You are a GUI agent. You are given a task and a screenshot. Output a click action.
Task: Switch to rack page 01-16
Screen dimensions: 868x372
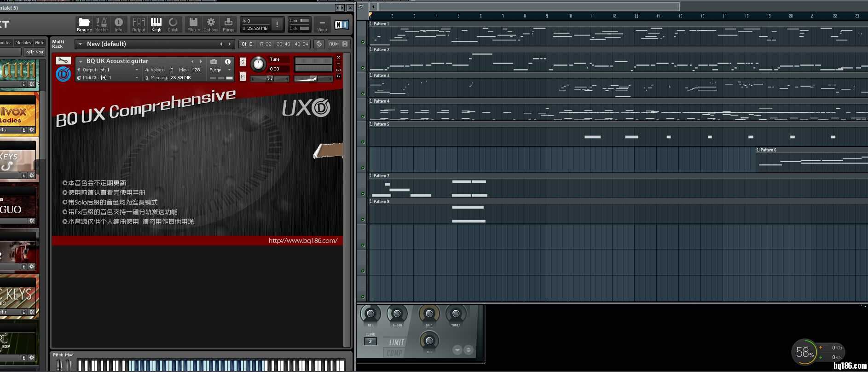click(x=247, y=44)
